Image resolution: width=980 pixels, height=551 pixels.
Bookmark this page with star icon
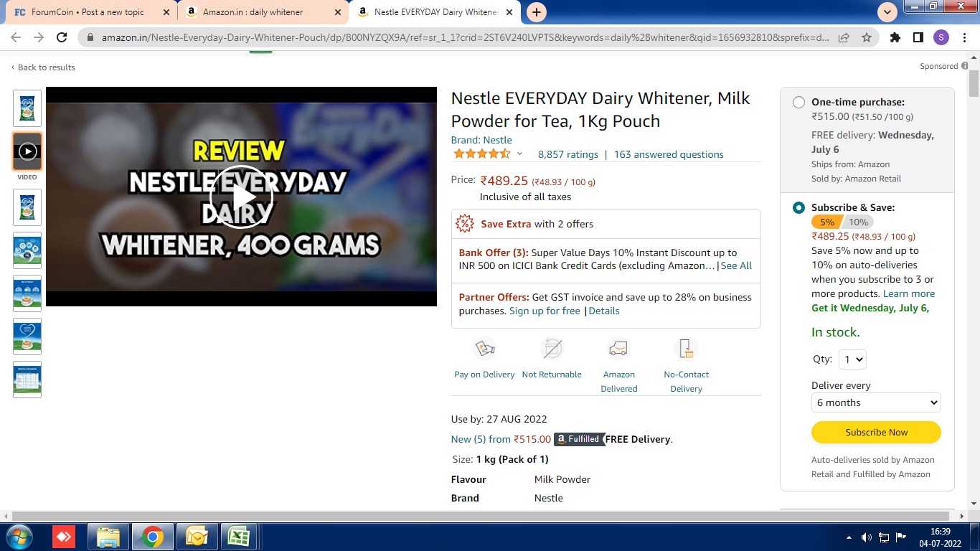click(867, 37)
